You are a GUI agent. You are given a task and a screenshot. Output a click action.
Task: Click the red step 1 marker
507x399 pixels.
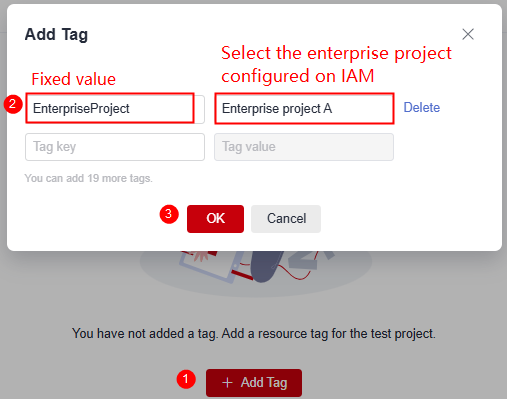click(186, 379)
